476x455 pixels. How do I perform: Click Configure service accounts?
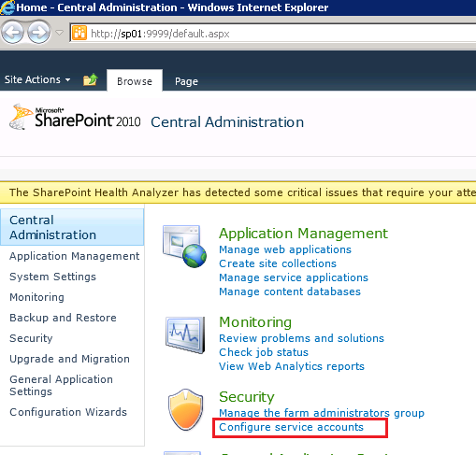(291, 427)
